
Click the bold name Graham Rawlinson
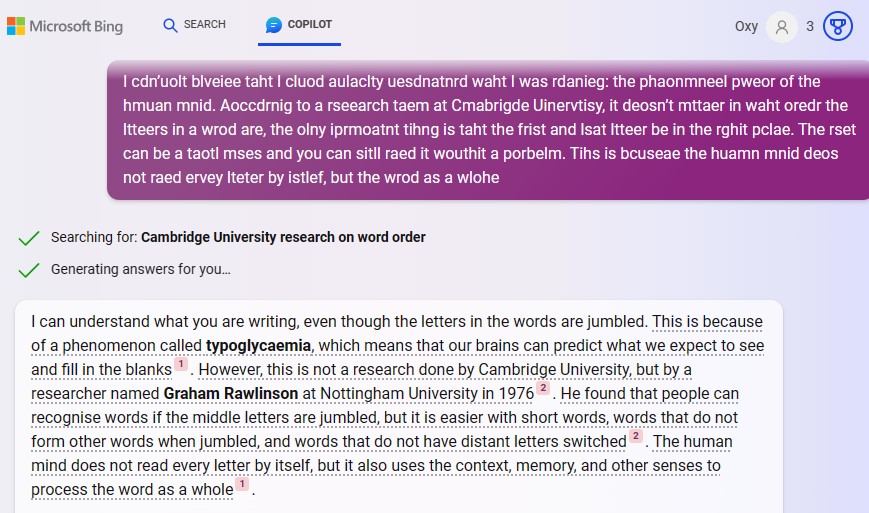point(231,394)
